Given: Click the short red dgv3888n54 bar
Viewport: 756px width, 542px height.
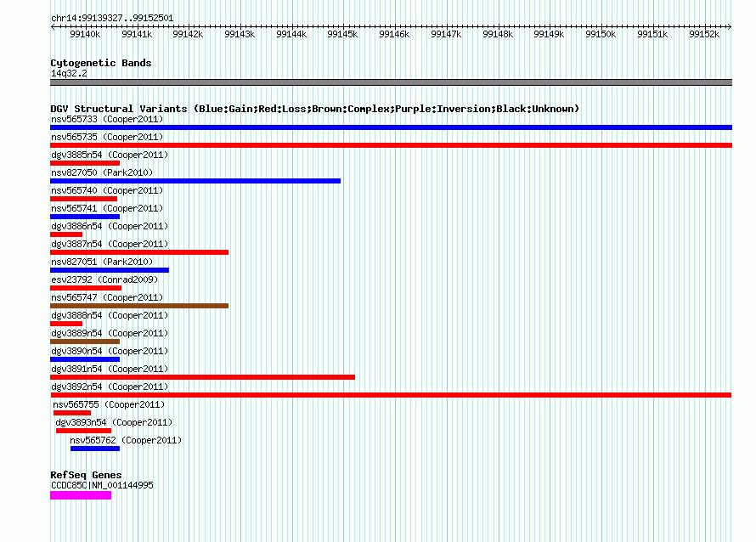Looking at the screenshot, I should [x=66, y=324].
